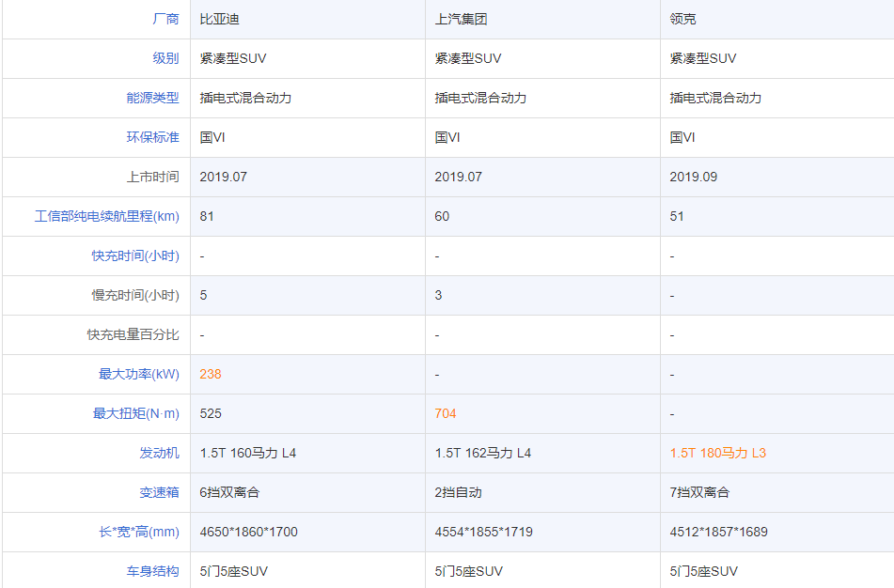This screenshot has width=894, height=588.
Task: Select dimensions 4554*1855*1719
Action: pos(483,533)
